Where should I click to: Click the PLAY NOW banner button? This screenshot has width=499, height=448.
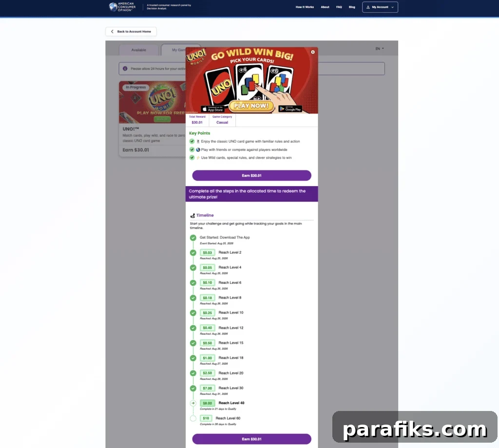pyautogui.click(x=251, y=106)
